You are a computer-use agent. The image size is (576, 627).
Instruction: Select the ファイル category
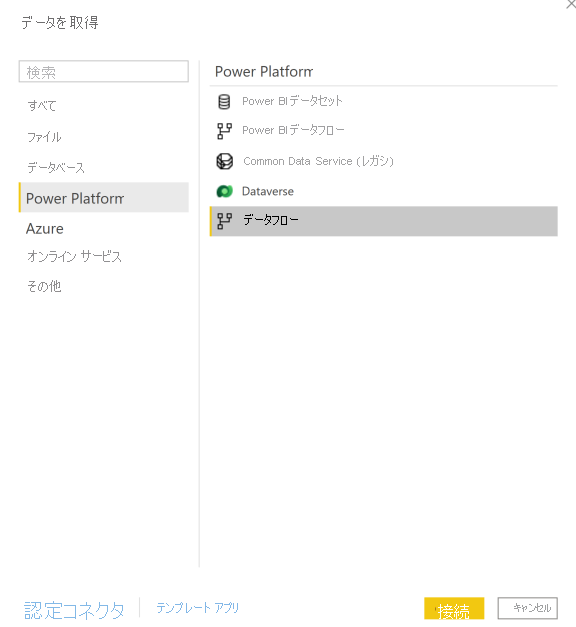click(44, 137)
